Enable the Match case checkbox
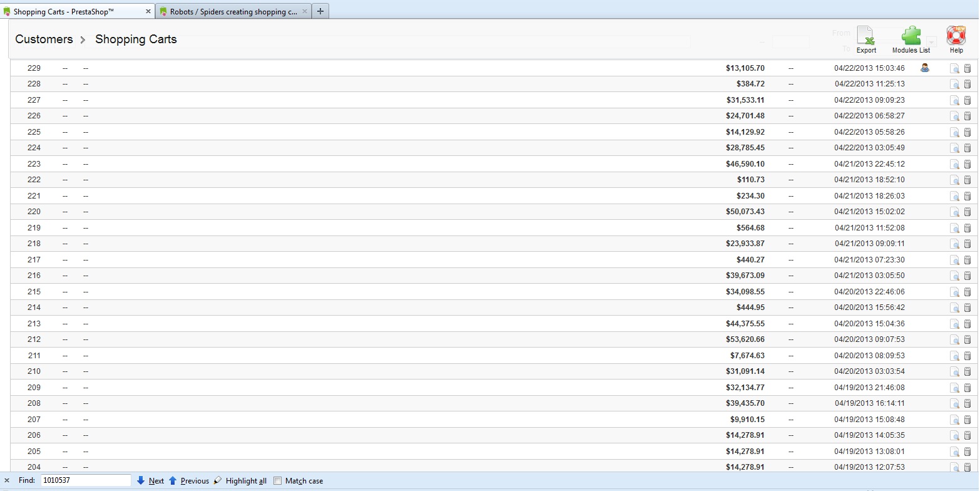Screen dimensions: 980x491 [x=277, y=481]
